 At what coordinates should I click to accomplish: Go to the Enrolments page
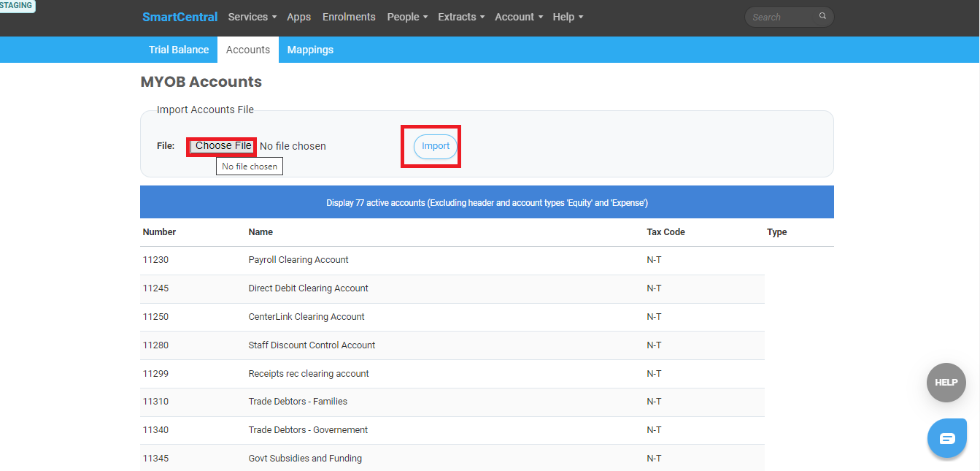(x=349, y=17)
